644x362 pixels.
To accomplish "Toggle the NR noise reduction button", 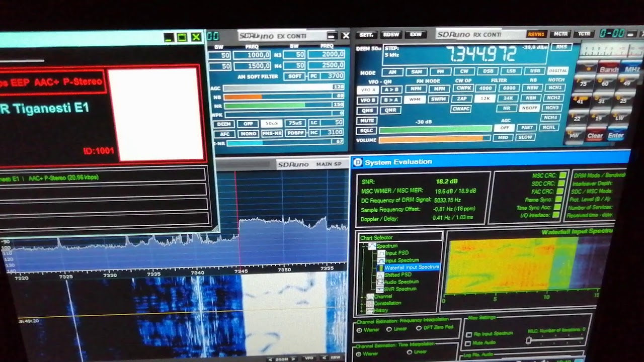I will click(507, 108).
